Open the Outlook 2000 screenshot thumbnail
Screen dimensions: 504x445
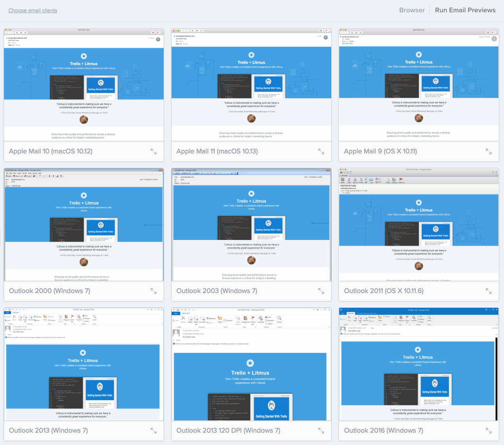pyautogui.click(x=84, y=224)
